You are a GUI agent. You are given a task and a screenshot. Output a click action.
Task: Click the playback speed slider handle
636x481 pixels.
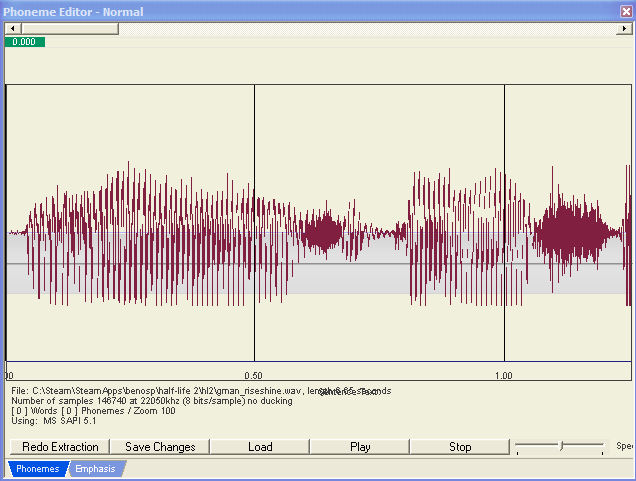pos(562,446)
